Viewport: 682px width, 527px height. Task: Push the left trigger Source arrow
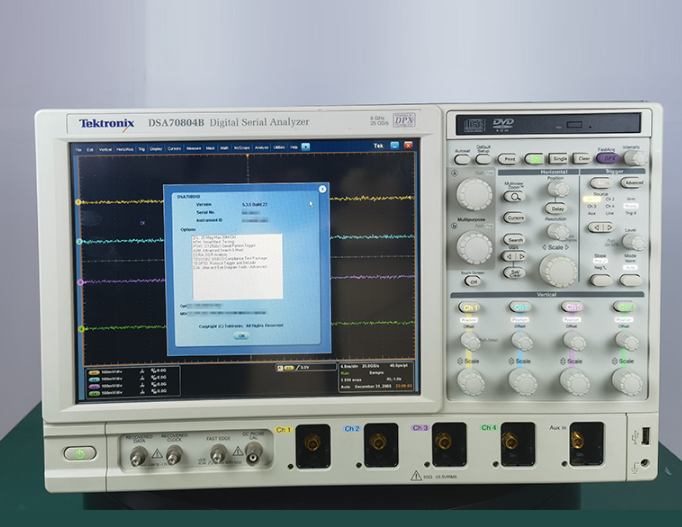tap(595, 227)
